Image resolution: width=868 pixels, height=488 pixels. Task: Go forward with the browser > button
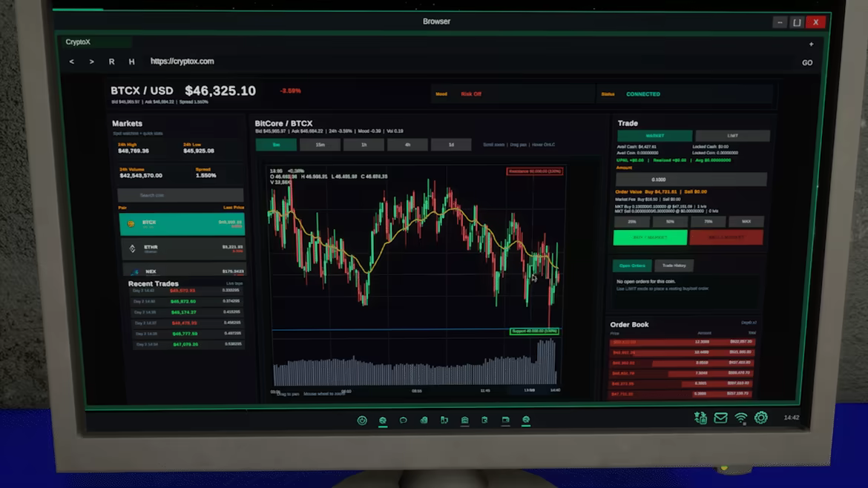[x=92, y=62]
